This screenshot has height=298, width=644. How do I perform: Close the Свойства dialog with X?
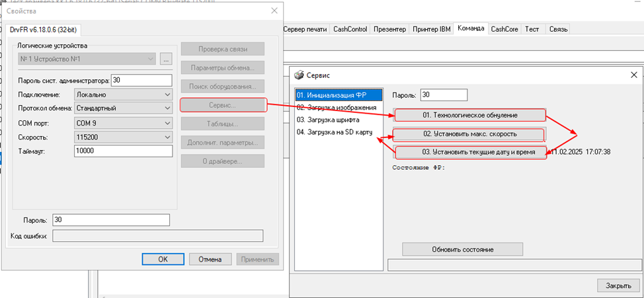click(274, 11)
